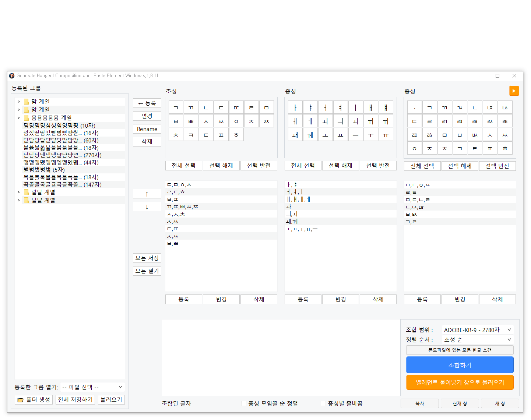Viewport: 531px width, 420px height.
Task: Enable 중성별 줄바꿈 checkbox
Action: (x=323, y=403)
